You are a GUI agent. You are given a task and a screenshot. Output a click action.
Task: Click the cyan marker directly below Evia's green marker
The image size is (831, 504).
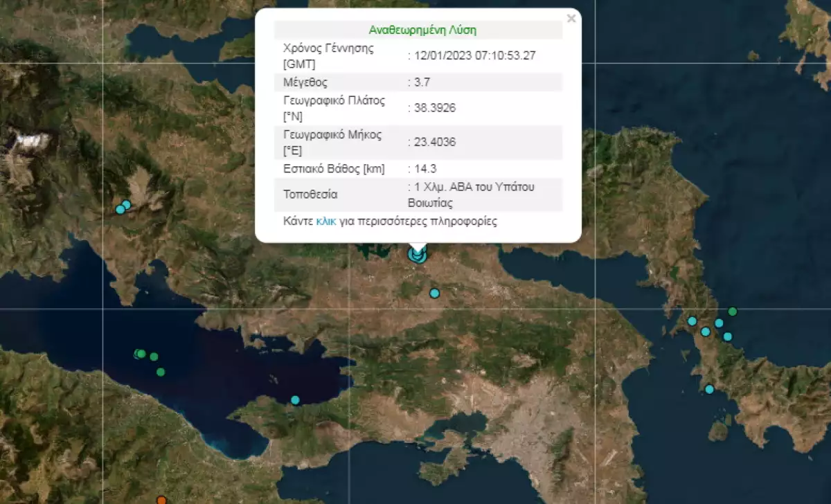[727, 336]
